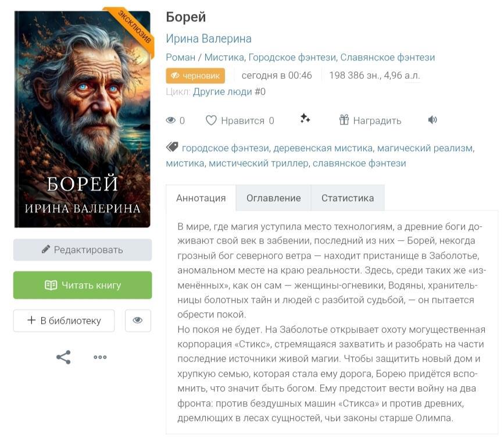This screenshot has width=504, height=442.
Task: Toggle the eye button beside В библиотеку
Action: (x=138, y=320)
